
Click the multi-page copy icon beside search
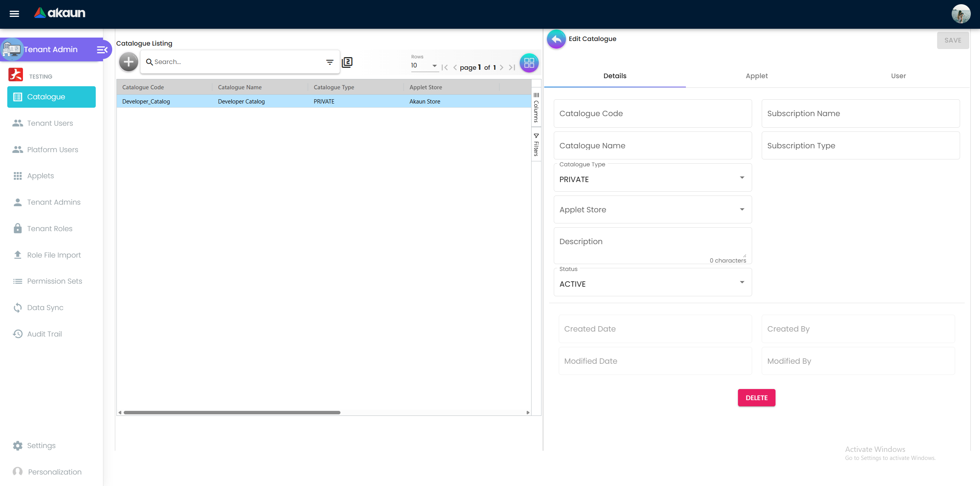(x=347, y=62)
